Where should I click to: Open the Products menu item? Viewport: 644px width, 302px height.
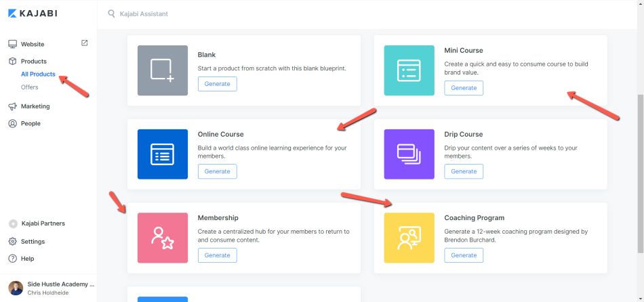[34, 61]
